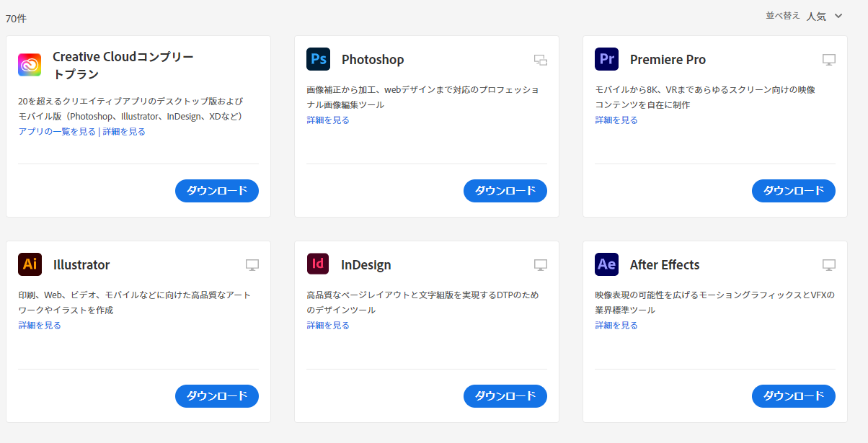This screenshot has width=868, height=443.
Task: Click the InDesign Id app icon
Action: click(318, 264)
